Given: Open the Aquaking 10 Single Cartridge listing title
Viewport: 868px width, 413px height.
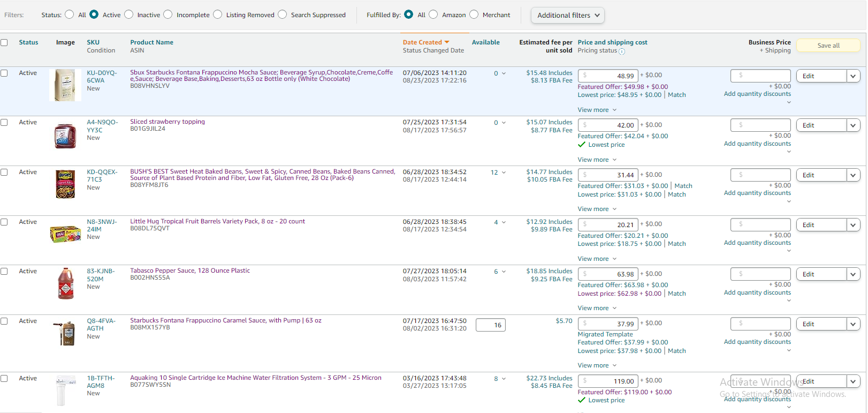Looking at the screenshot, I should [256, 378].
